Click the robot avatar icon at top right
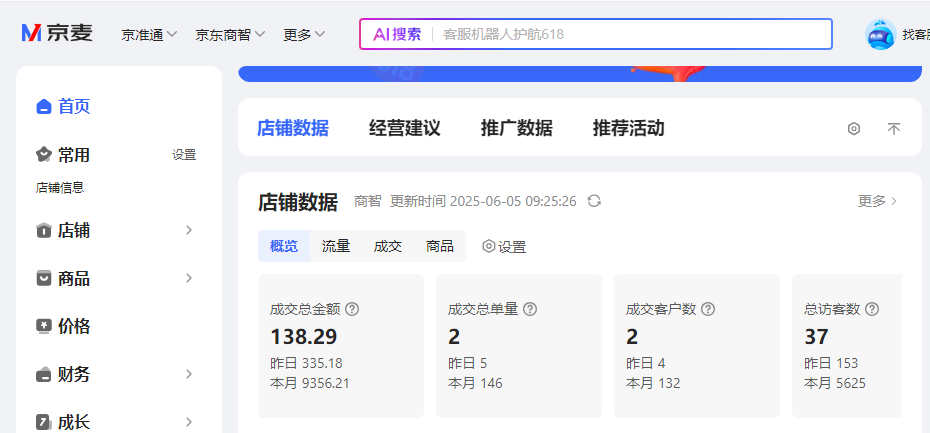Image resolution: width=930 pixels, height=433 pixels. pos(880,34)
